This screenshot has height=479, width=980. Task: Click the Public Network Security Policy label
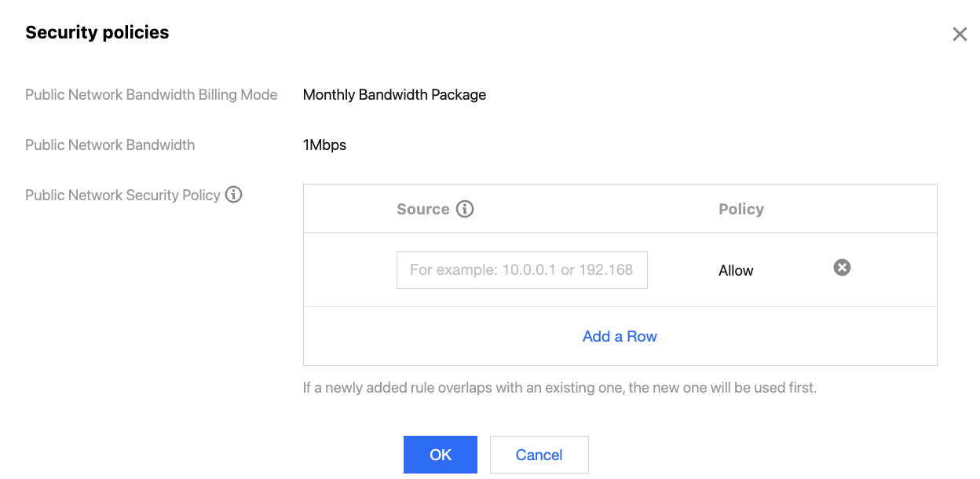[122, 196]
